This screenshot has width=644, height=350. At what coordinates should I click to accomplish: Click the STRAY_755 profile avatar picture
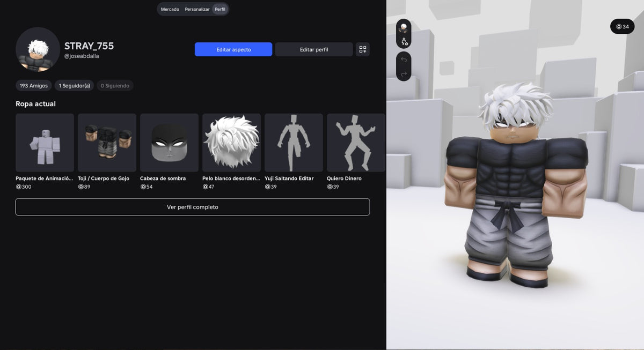[x=38, y=49]
